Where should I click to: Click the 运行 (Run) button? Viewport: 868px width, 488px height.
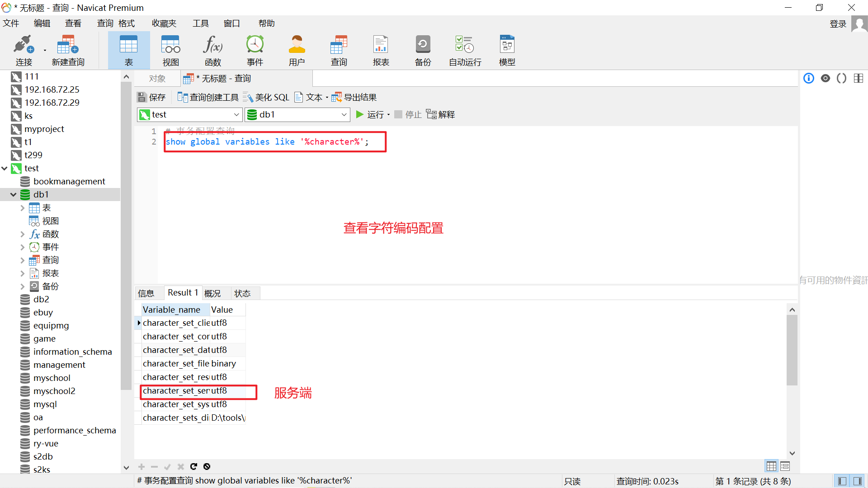click(x=370, y=115)
